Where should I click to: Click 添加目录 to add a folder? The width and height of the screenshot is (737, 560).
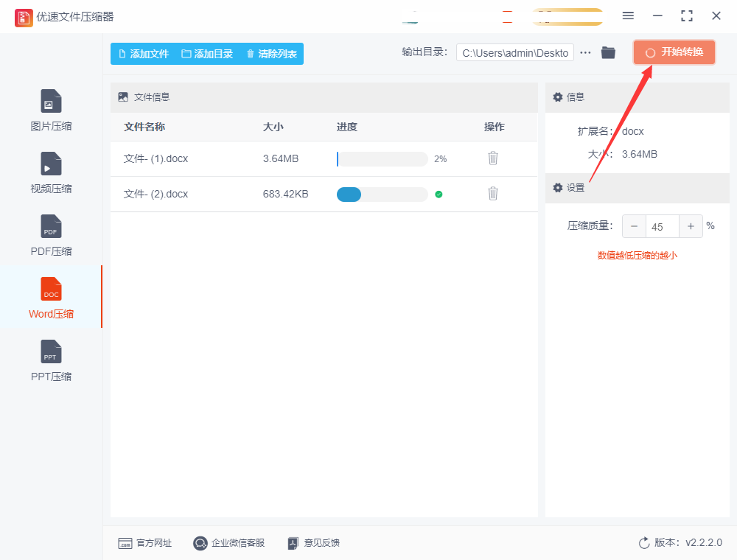click(x=207, y=54)
